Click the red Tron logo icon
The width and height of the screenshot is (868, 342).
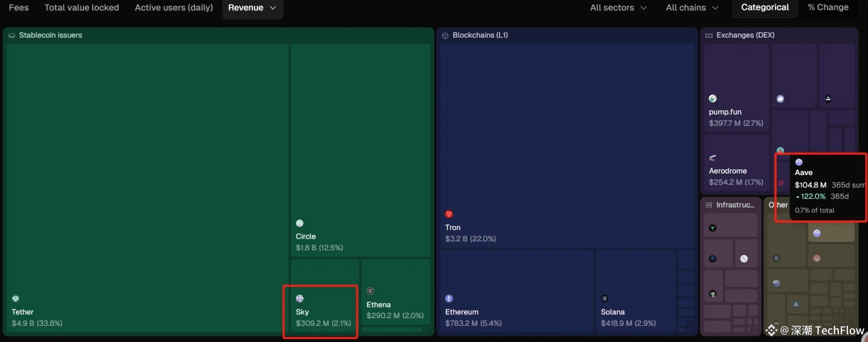pos(449,214)
